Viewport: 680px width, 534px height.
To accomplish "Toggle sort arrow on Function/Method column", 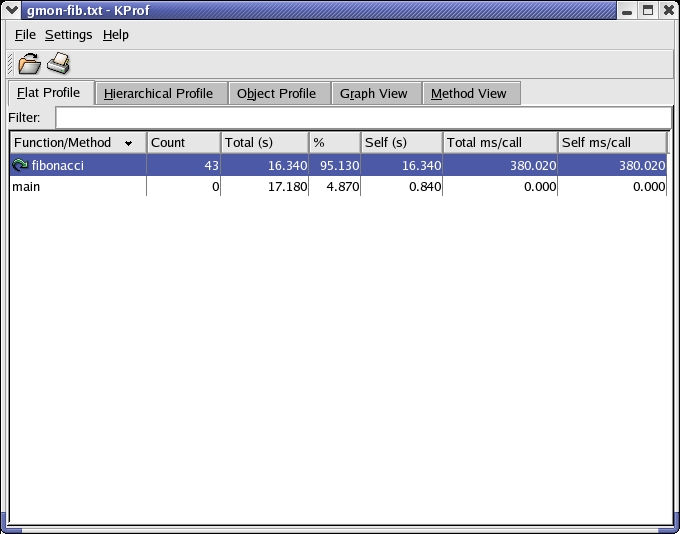I will click(x=128, y=143).
